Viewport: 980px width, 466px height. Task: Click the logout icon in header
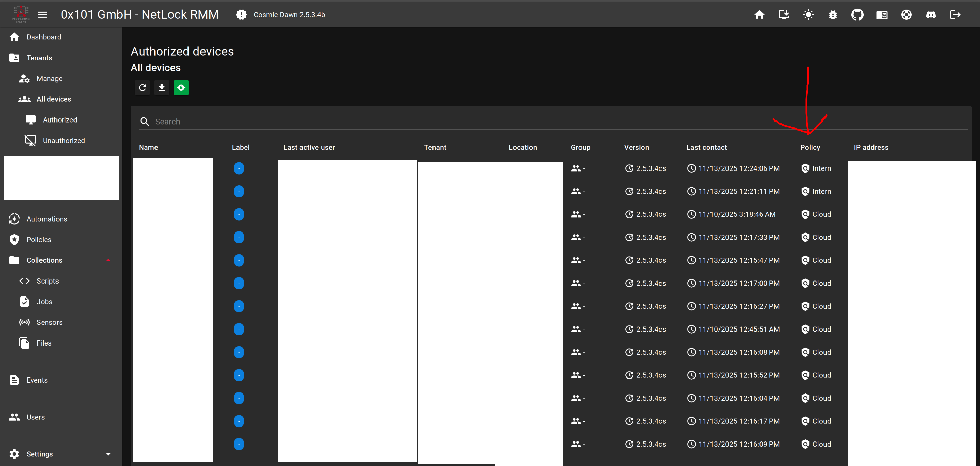tap(955, 15)
